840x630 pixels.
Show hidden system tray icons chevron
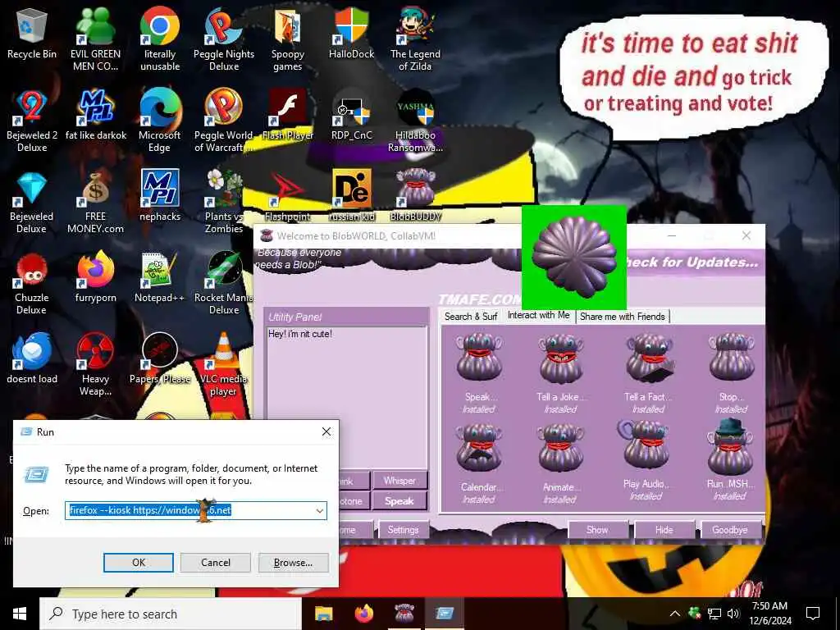coord(674,614)
